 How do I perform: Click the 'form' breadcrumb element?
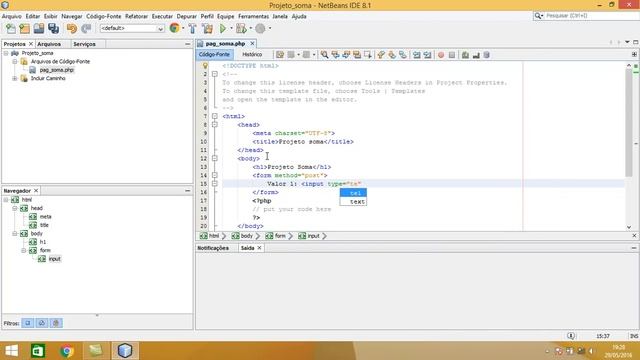tap(276, 236)
